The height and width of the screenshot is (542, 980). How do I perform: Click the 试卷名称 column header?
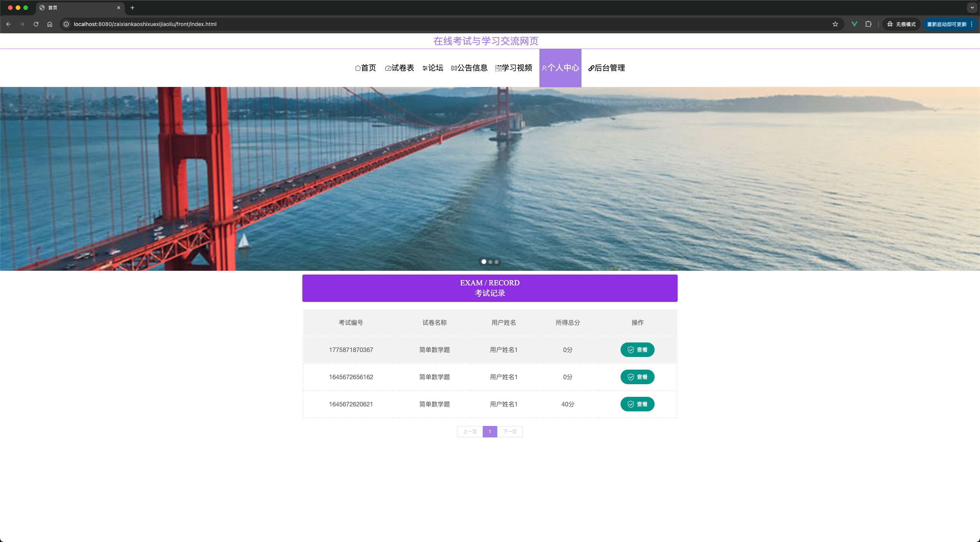coord(434,323)
